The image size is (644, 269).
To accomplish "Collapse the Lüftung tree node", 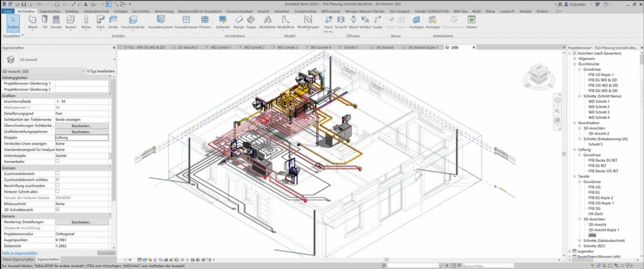I will [x=575, y=150].
